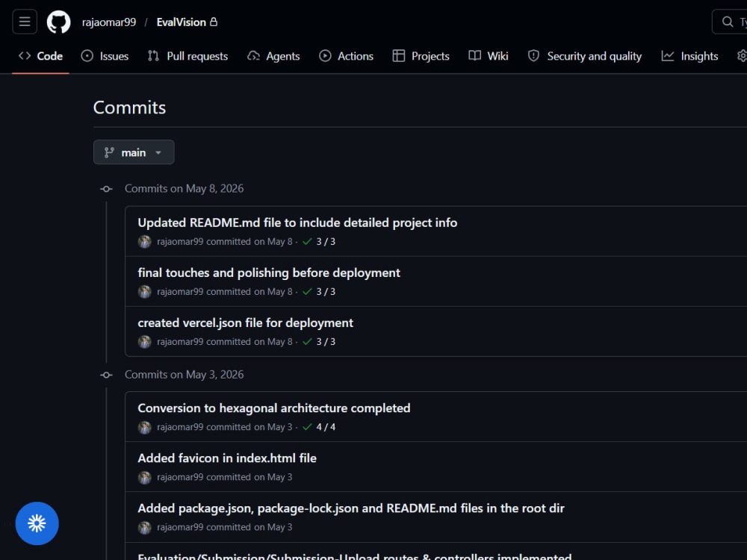The width and height of the screenshot is (747, 560).
Task: Click the search magnifier icon
Action: coord(727,22)
